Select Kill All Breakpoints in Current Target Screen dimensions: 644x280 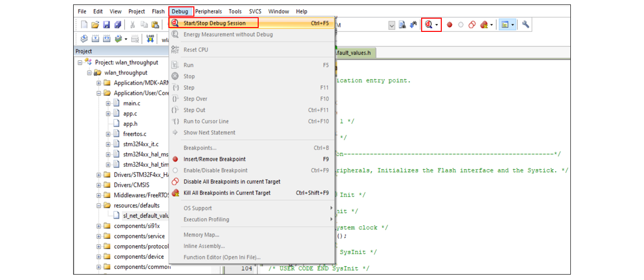pyautogui.click(x=226, y=193)
